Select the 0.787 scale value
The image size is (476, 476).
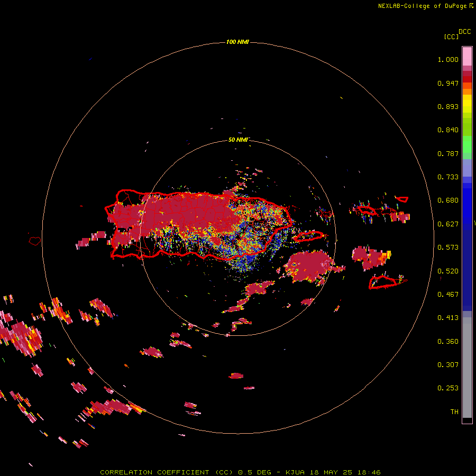(x=448, y=153)
